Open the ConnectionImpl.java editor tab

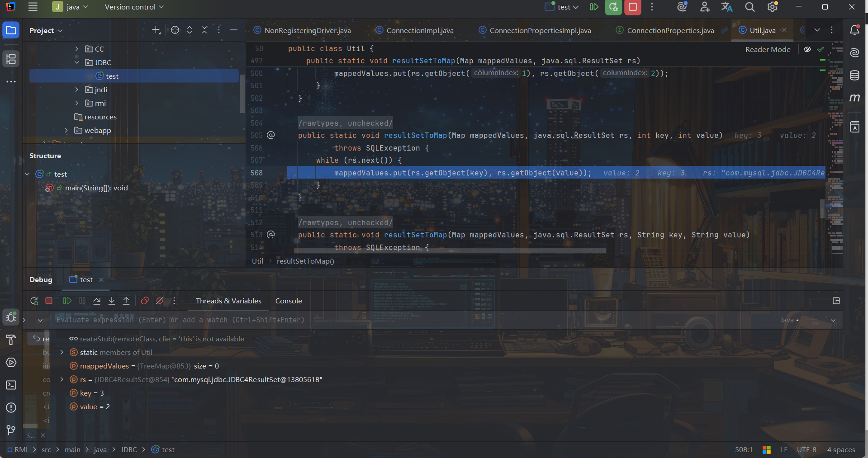pyautogui.click(x=419, y=30)
